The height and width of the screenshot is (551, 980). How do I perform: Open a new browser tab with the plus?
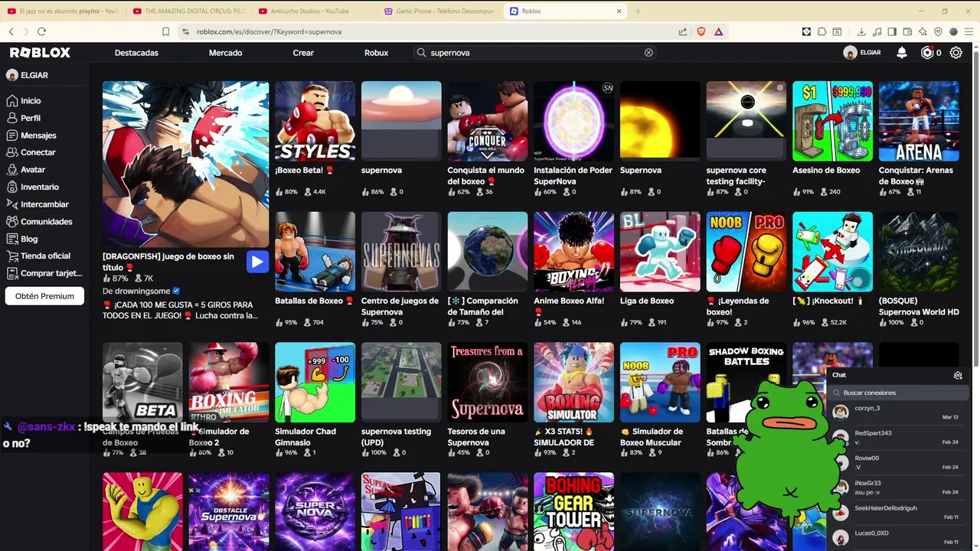(638, 11)
